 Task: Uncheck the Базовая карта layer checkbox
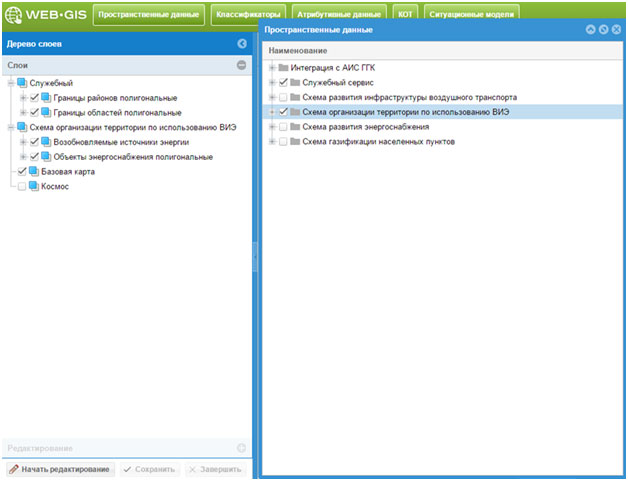[22, 172]
